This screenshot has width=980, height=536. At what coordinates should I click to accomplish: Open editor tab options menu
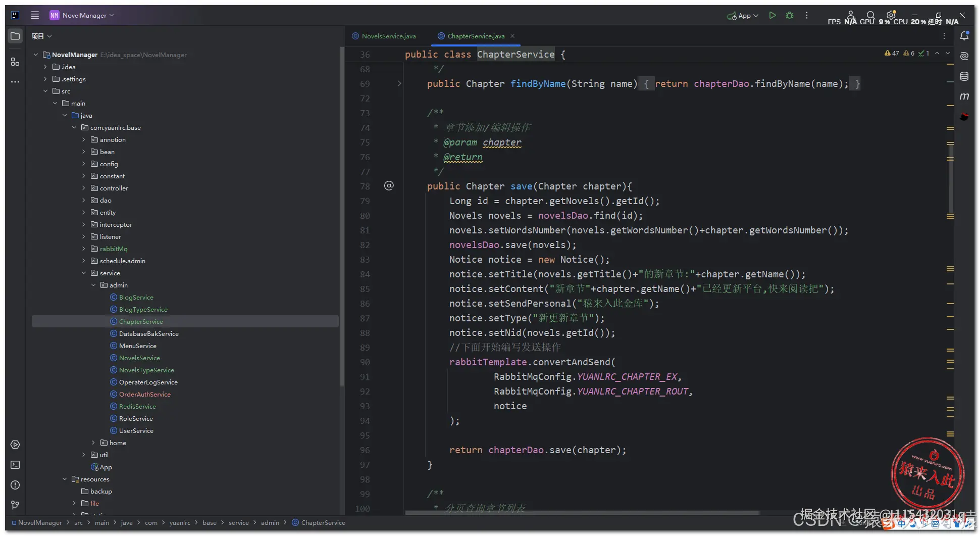944,36
